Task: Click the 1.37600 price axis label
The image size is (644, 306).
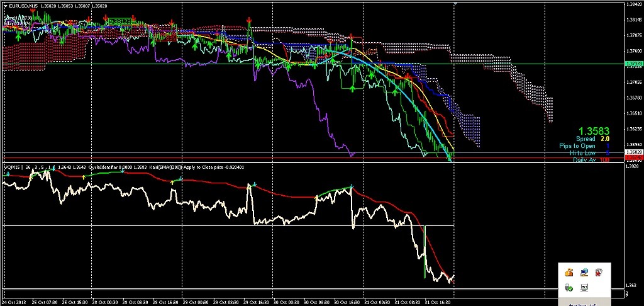Action: (x=634, y=51)
